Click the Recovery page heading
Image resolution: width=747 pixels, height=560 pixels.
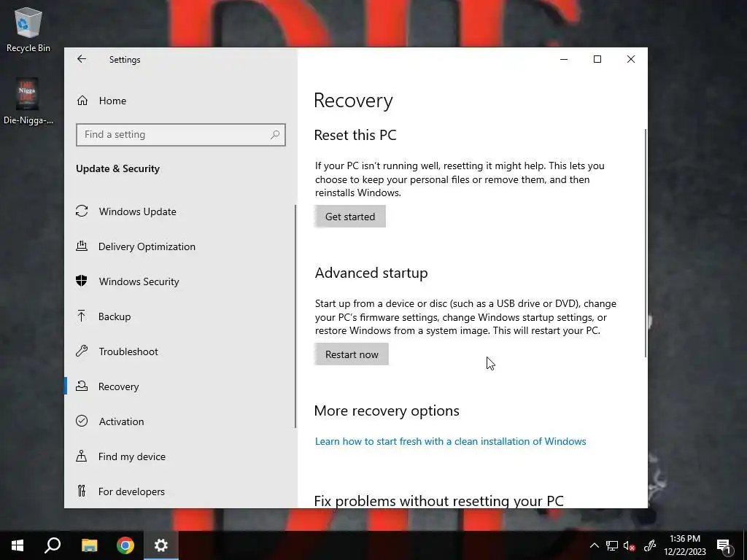pyautogui.click(x=353, y=101)
